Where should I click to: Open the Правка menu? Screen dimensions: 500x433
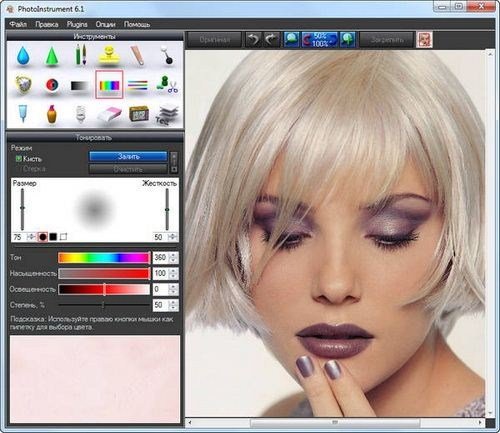coord(47,24)
